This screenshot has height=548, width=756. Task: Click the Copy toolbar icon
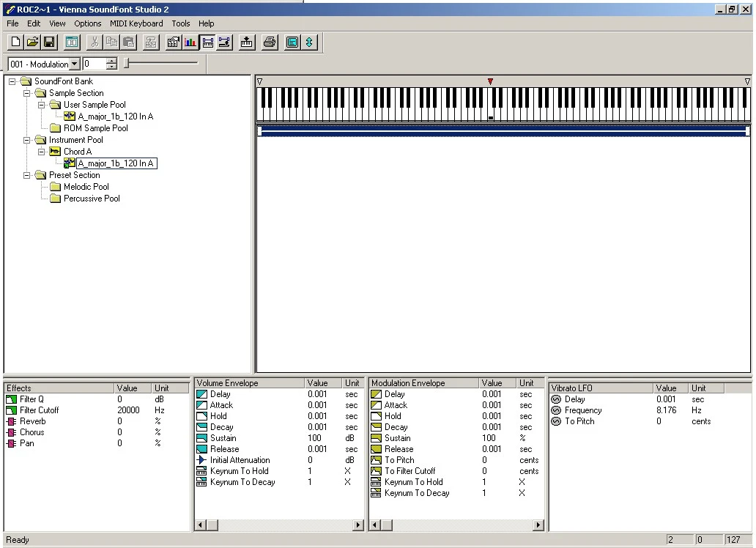111,42
